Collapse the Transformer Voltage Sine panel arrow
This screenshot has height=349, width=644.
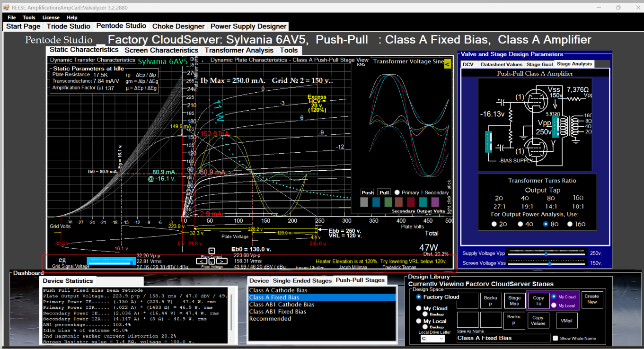click(447, 63)
